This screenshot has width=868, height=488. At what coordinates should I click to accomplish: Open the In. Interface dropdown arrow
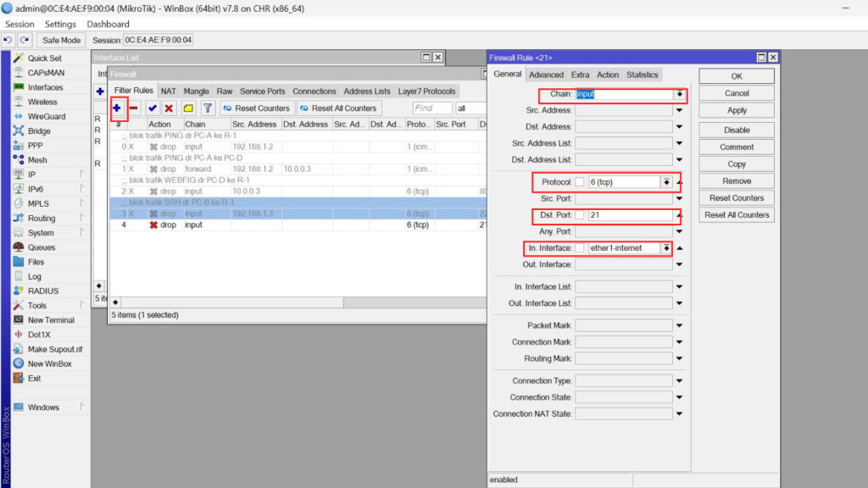coord(667,248)
